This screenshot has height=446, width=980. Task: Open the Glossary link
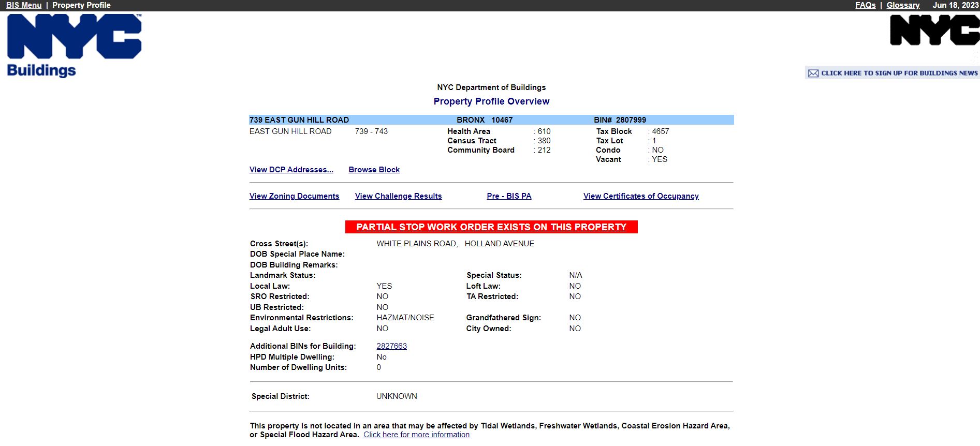[x=903, y=5]
